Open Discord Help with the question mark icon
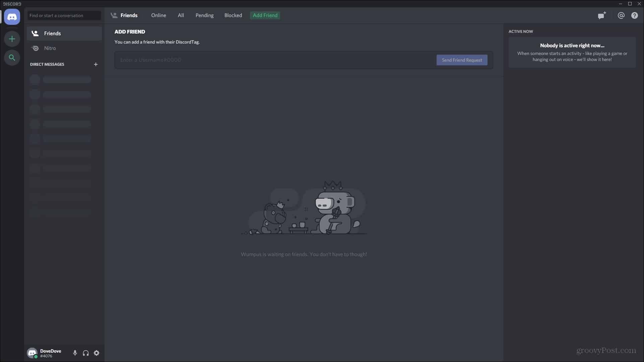 coord(635,15)
